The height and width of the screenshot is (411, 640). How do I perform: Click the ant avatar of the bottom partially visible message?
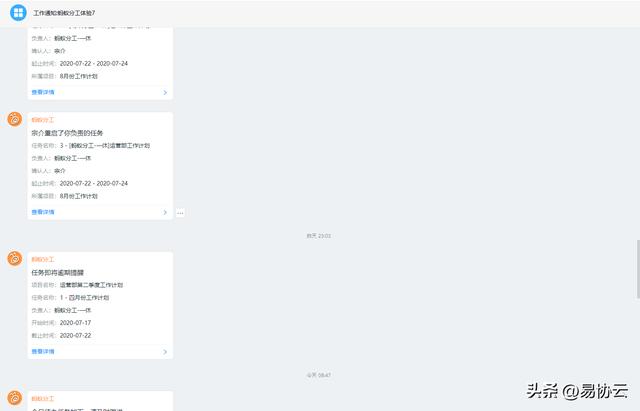tap(15, 398)
